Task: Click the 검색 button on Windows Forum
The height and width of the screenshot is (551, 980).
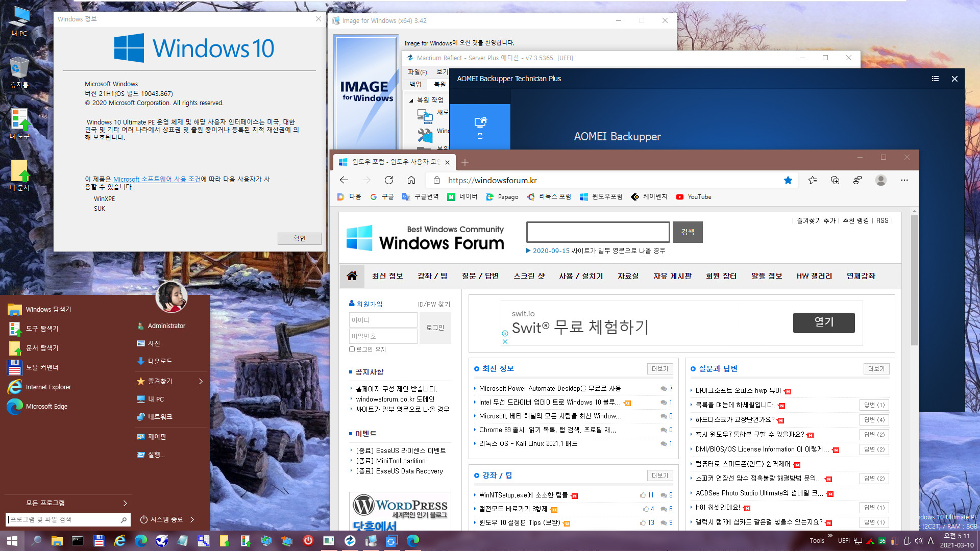Action: pyautogui.click(x=688, y=232)
